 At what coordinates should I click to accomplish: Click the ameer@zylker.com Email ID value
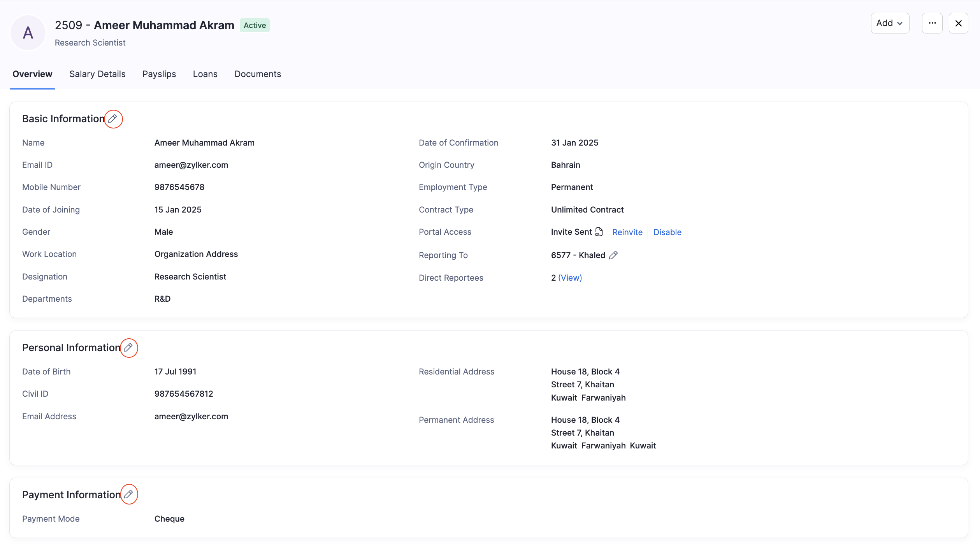(x=191, y=165)
